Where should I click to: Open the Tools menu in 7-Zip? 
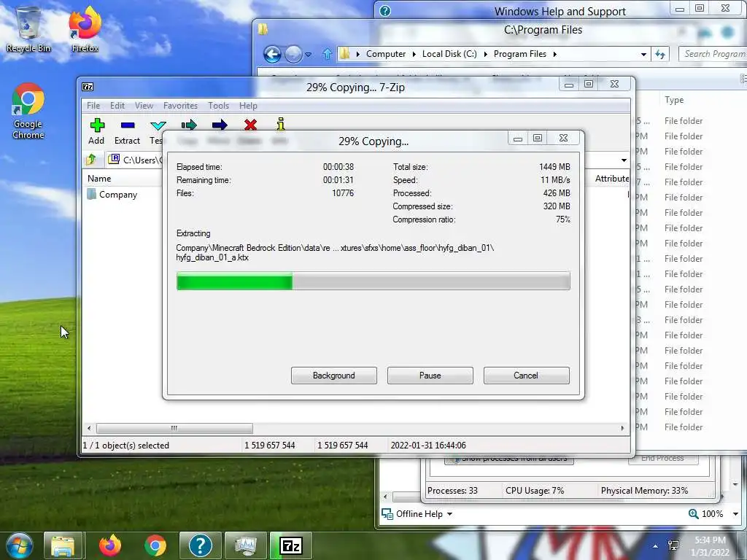coord(218,106)
